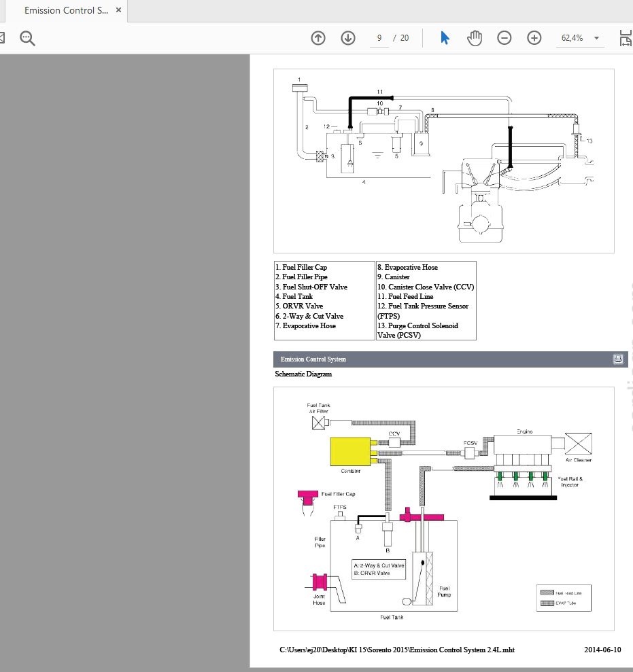Click the Fuel Rail & Injector label
The width and height of the screenshot is (633, 672).
coord(570,482)
